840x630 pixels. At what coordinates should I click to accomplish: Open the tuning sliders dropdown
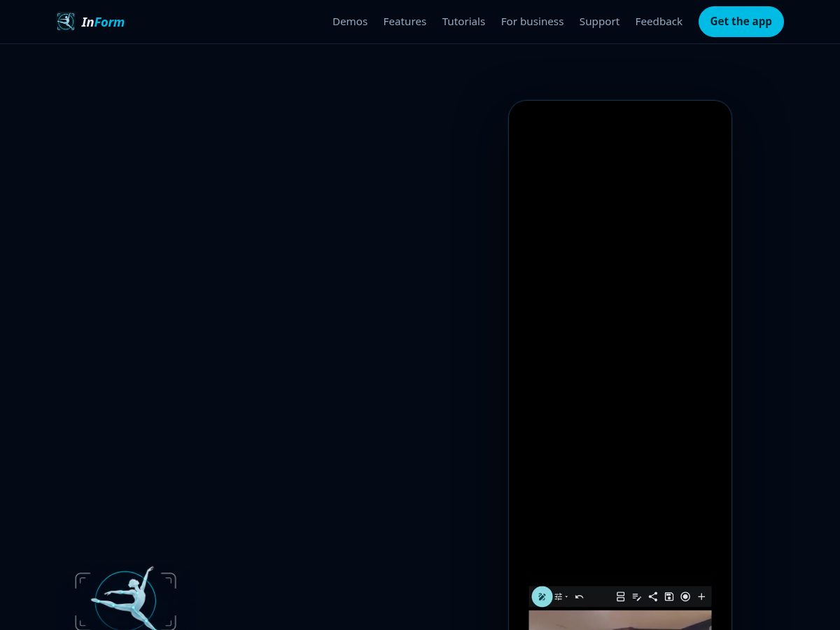pos(561,596)
